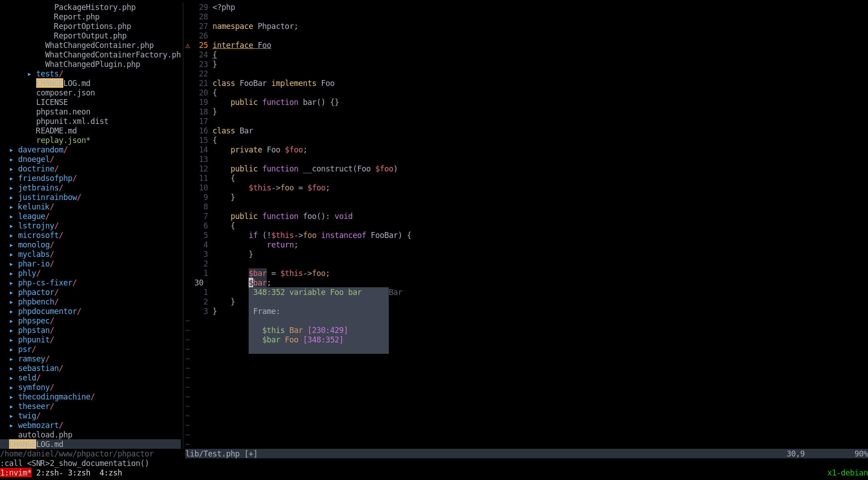Click the x1-debian hostname in status bar
This screenshot has width=868, height=480.
point(848,473)
